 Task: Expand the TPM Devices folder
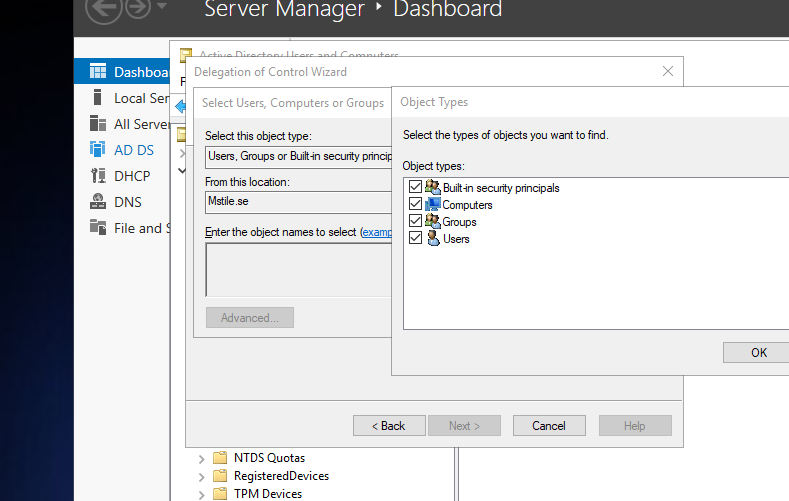(201, 495)
